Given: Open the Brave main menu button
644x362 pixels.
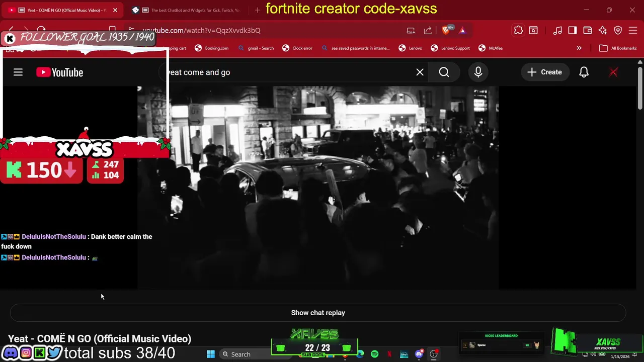Looking at the screenshot, I should pyautogui.click(x=633, y=31).
